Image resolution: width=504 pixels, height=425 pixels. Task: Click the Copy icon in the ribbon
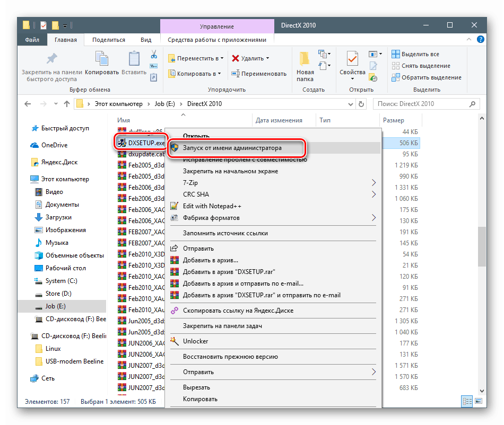pos(101,59)
